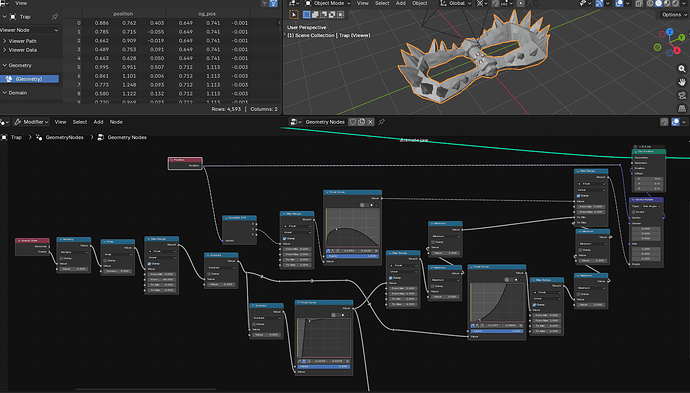Click Factor slider on right Float Curve
Image resolution: width=690 pixels, height=393 pixels.
[497, 331]
